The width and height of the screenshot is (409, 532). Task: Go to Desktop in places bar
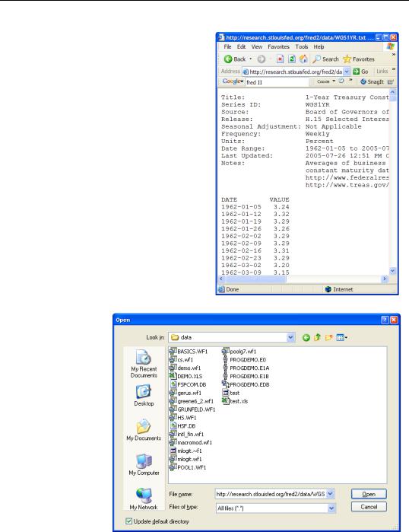(x=144, y=395)
